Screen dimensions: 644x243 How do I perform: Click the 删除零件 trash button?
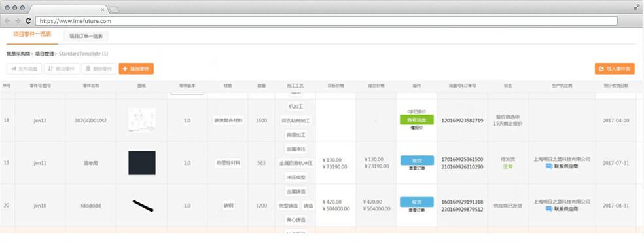[x=99, y=69]
